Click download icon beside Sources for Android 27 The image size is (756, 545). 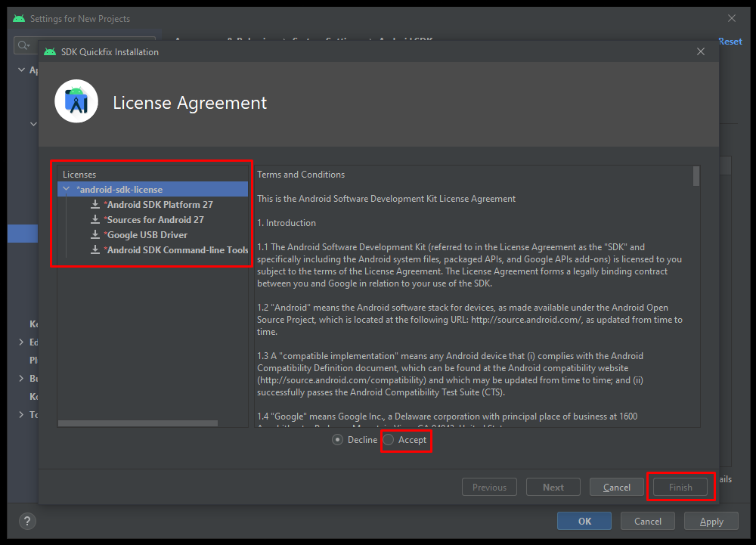95,220
